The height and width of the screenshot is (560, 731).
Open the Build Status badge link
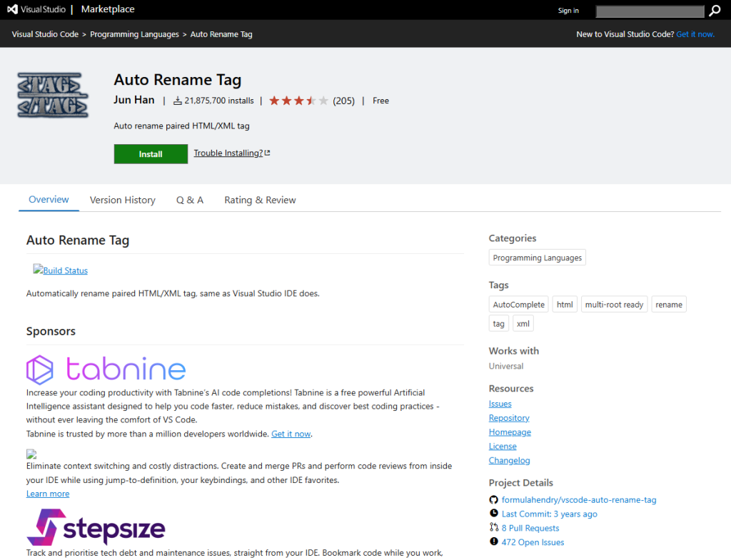click(x=60, y=270)
